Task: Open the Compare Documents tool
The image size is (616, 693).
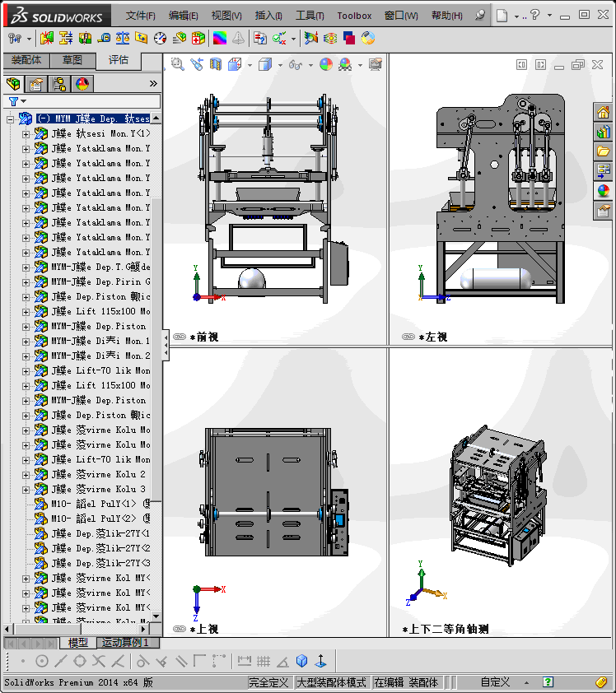Action: [260, 39]
